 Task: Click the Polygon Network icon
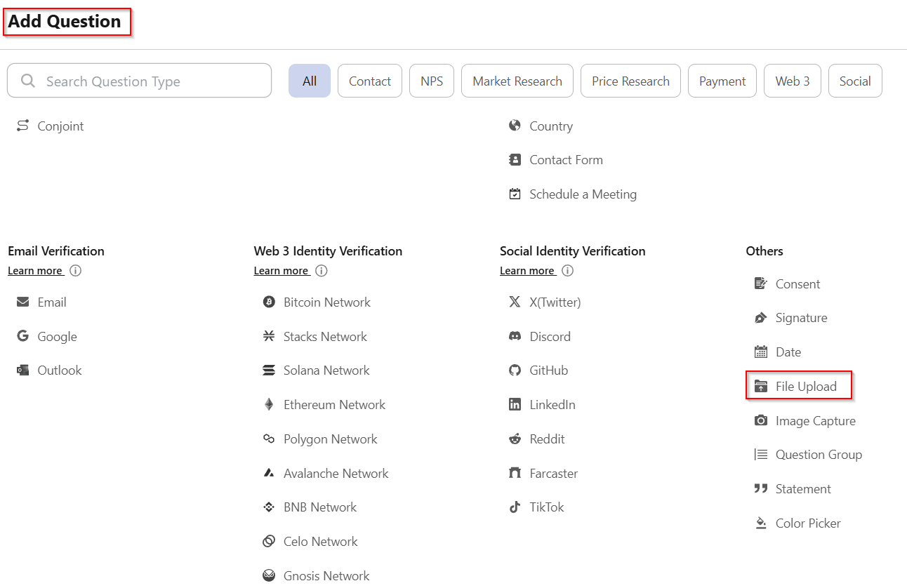point(269,439)
